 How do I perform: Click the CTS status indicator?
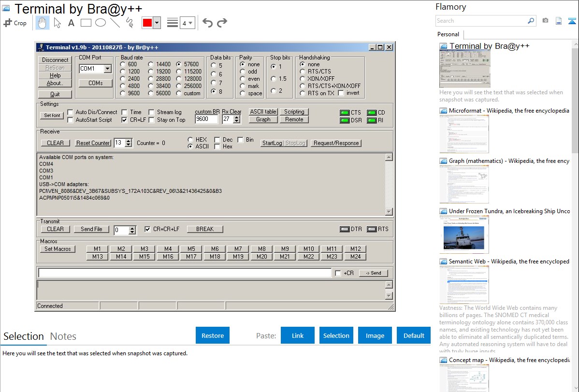pyautogui.click(x=345, y=113)
